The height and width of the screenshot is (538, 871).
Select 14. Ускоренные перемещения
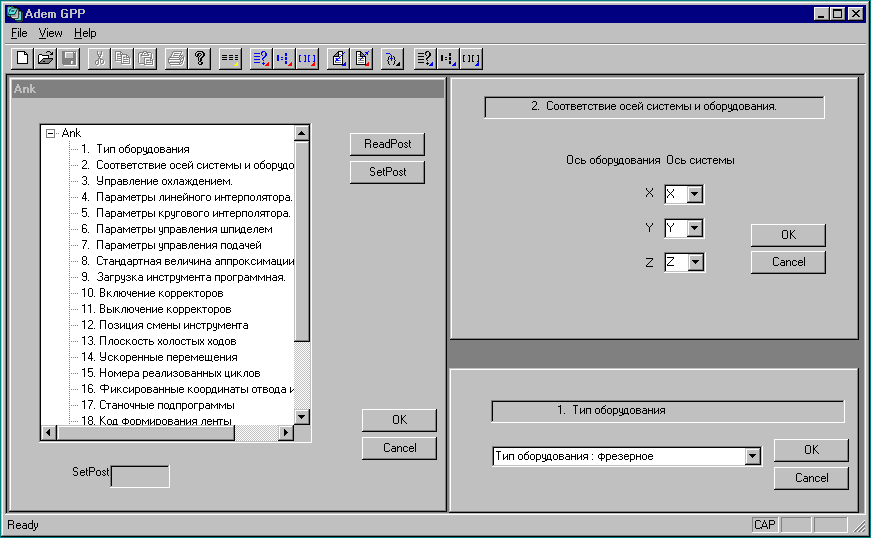(x=159, y=358)
